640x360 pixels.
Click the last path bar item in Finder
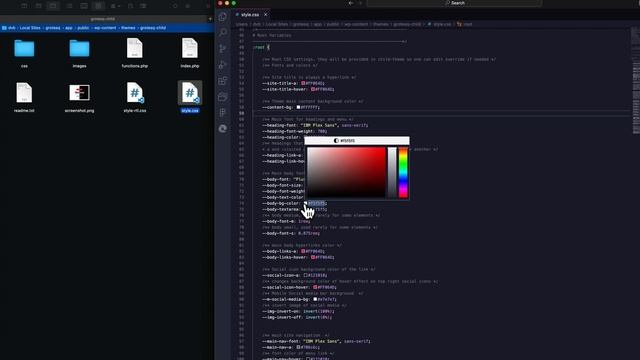point(153,28)
